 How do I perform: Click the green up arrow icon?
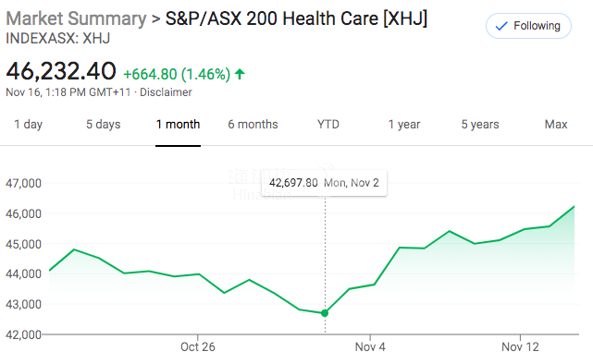click(x=240, y=74)
